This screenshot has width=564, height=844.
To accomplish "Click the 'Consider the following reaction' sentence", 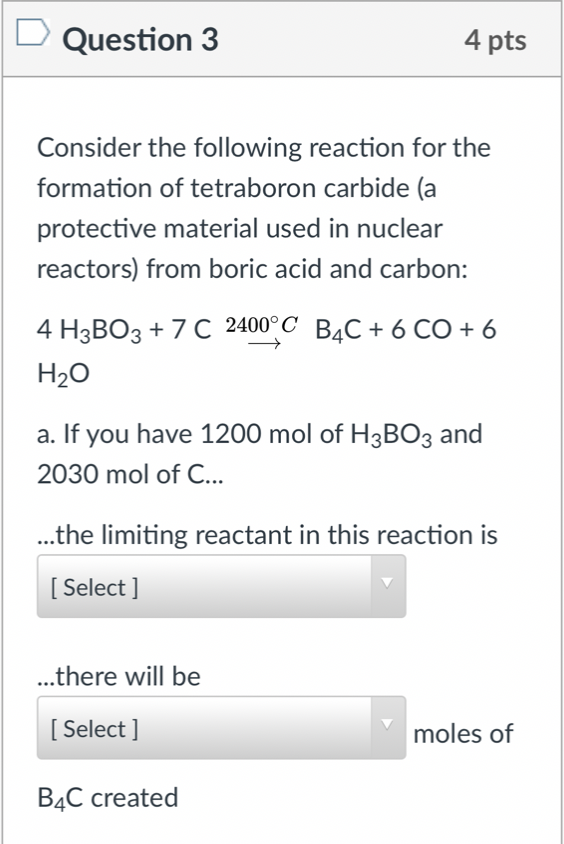I will [264, 148].
